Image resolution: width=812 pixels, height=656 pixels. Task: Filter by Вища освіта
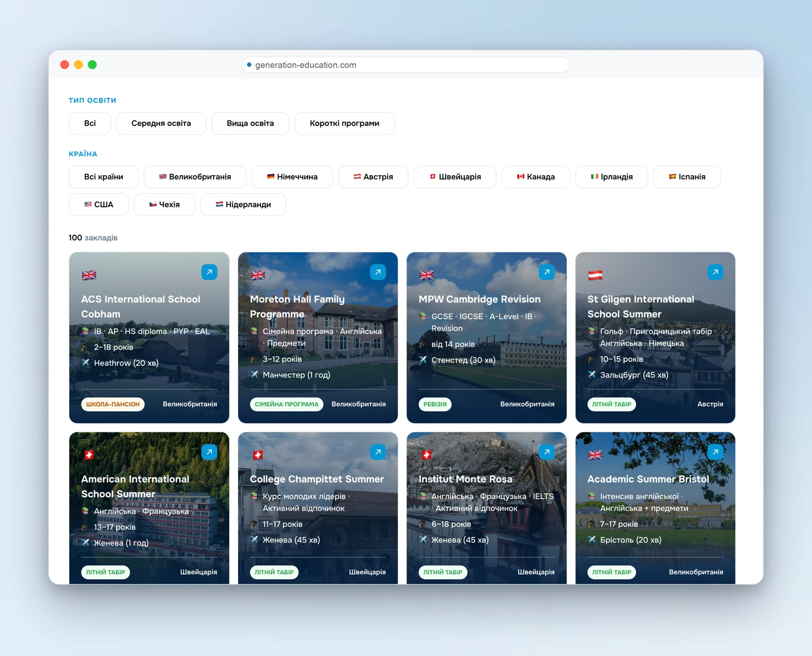coord(250,123)
